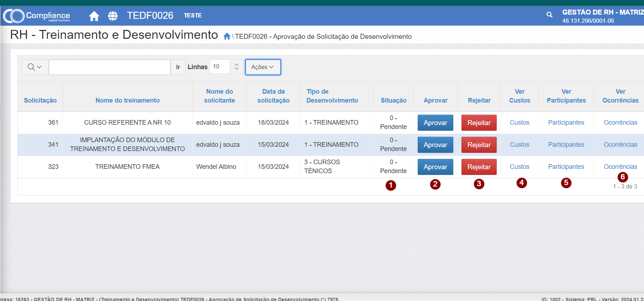Screen dimensions: 644x301
Task: Open search column selector dropdown
Action: pyautogui.click(x=35, y=67)
